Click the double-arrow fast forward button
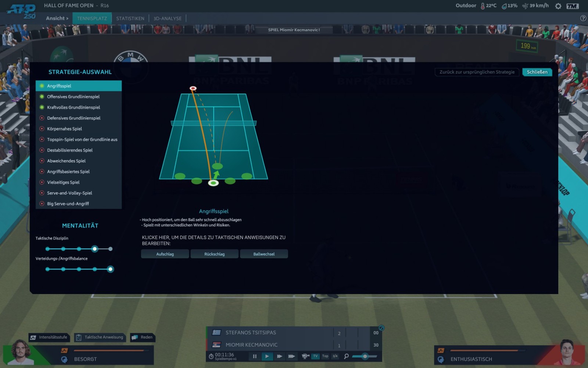Viewport: 588px width, 368px height. (279, 356)
